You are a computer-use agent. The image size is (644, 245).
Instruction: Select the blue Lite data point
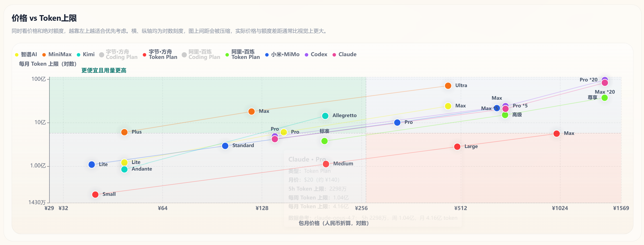(x=92, y=164)
